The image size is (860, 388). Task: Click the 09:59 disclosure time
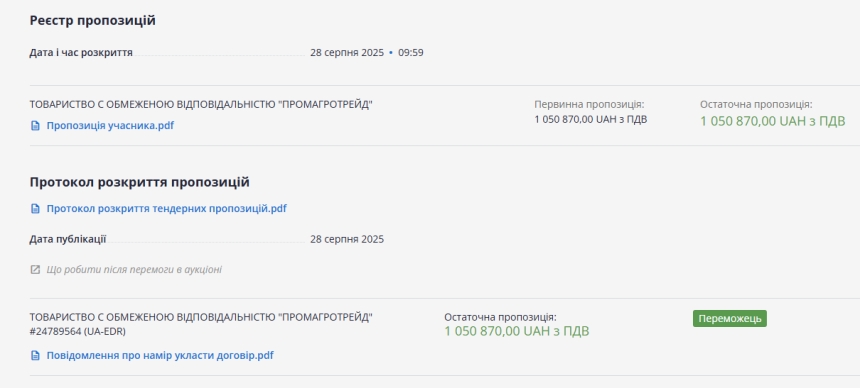(411, 53)
